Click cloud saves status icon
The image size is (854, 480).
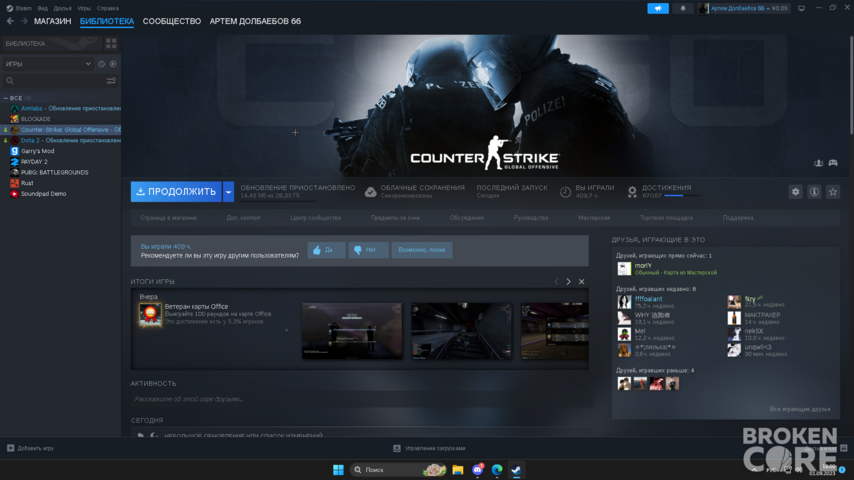point(370,192)
